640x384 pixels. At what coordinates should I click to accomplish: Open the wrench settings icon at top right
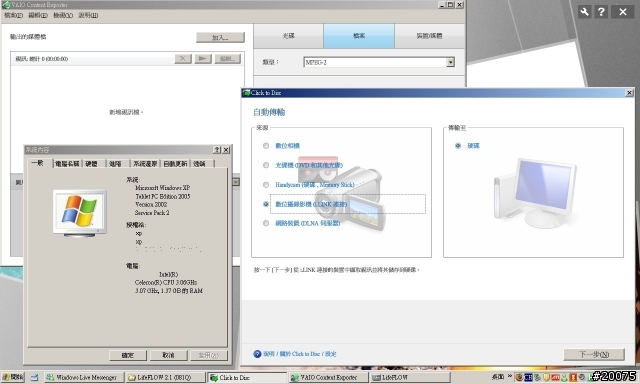pos(584,11)
